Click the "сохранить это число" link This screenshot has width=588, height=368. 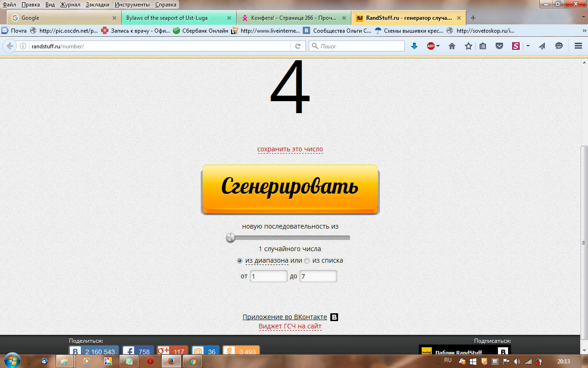pos(290,149)
